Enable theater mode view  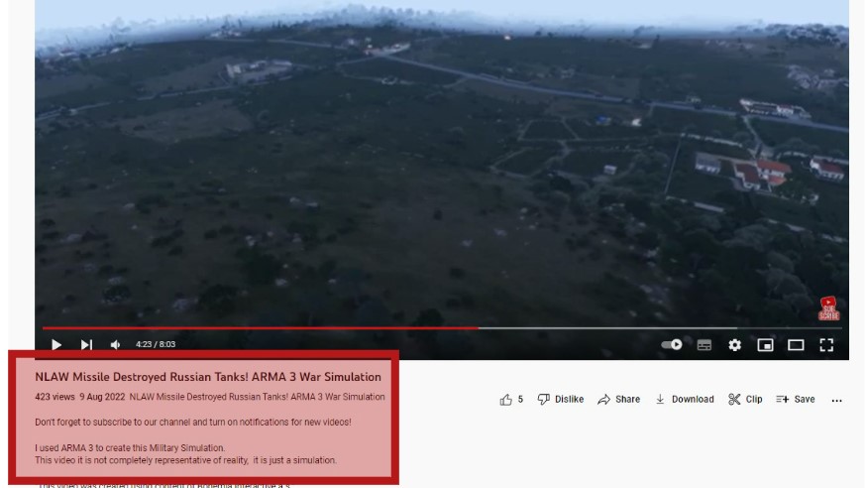(x=796, y=345)
